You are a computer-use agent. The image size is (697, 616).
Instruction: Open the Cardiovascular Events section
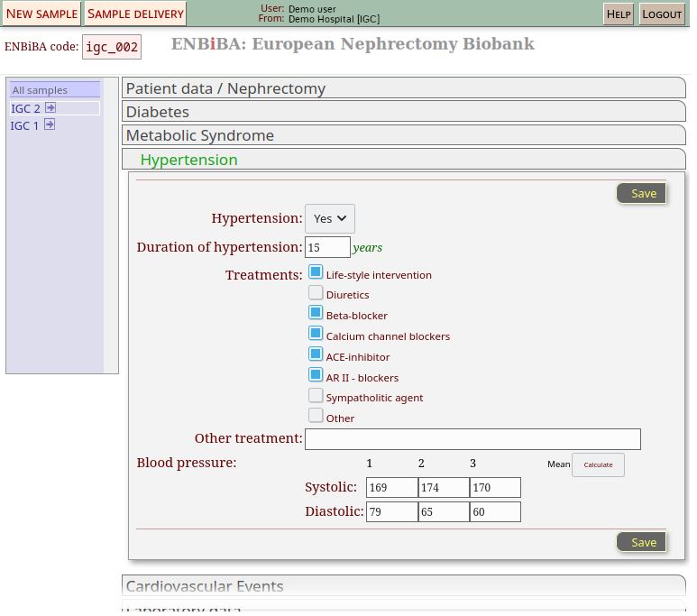[x=403, y=586]
